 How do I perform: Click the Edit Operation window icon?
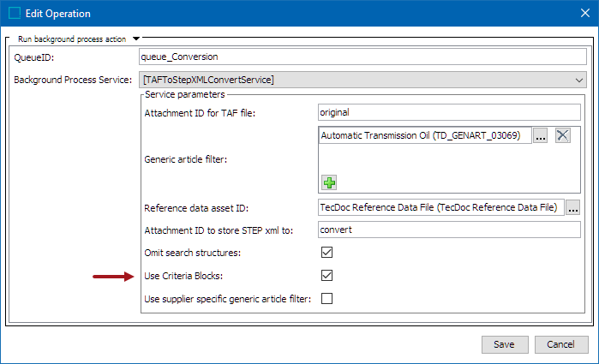coord(15,14)
